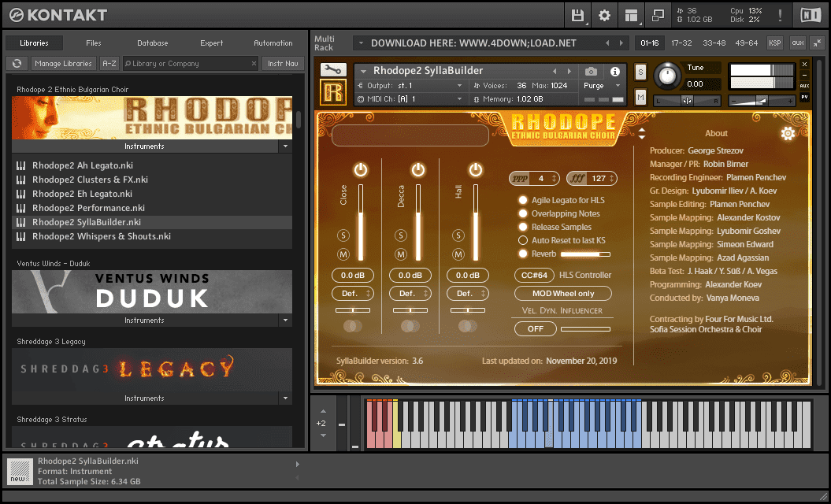The image size is (831, 504).
Task: Click the refresh libraries icon
Action: (17, 64)
